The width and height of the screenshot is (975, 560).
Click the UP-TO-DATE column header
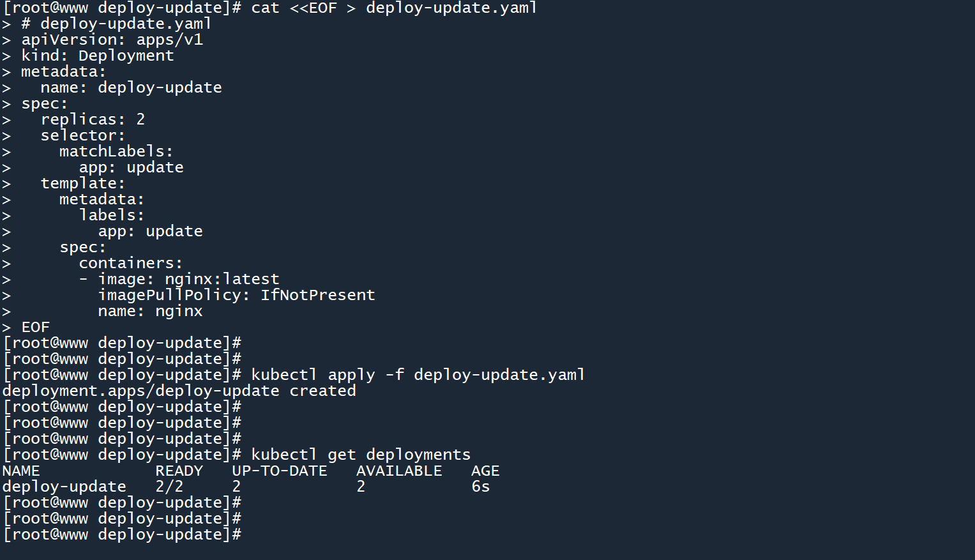[x=279, y=471]
